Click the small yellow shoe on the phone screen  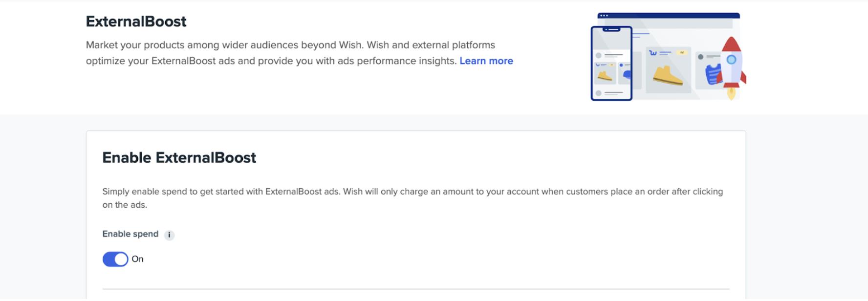click(605, 76)
